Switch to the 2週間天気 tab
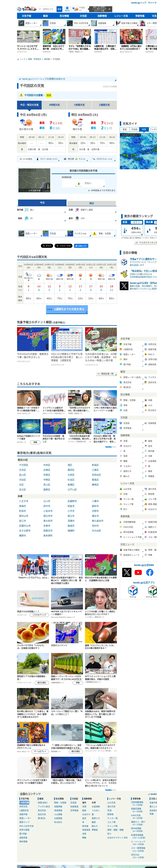The height and width of the screenshot is (868, 157). (x=105, y=105)
